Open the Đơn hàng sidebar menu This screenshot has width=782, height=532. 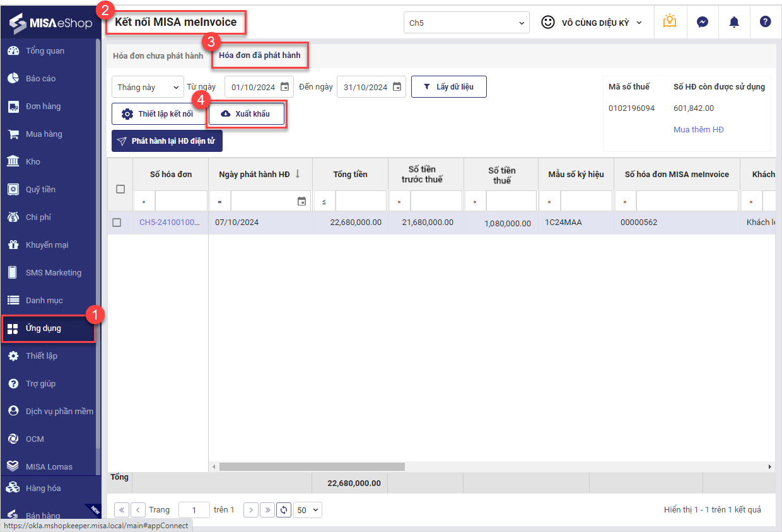tap(48, 107)
